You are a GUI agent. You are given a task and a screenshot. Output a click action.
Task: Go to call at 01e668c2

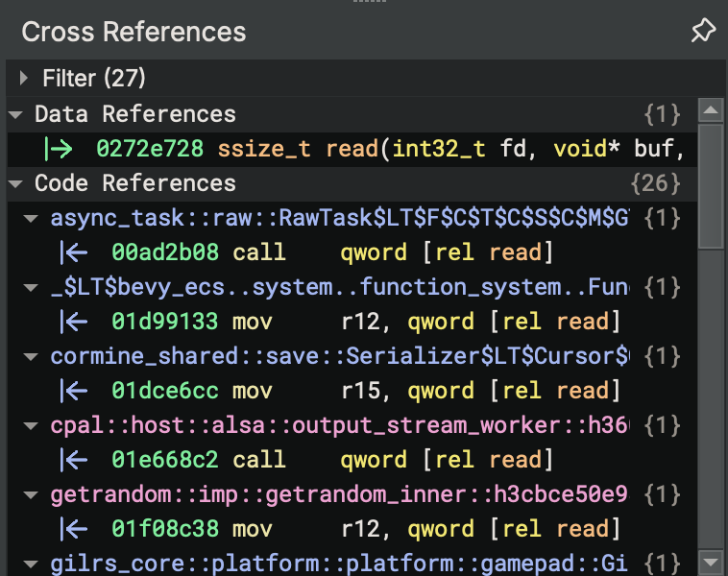tap(352, 460)
